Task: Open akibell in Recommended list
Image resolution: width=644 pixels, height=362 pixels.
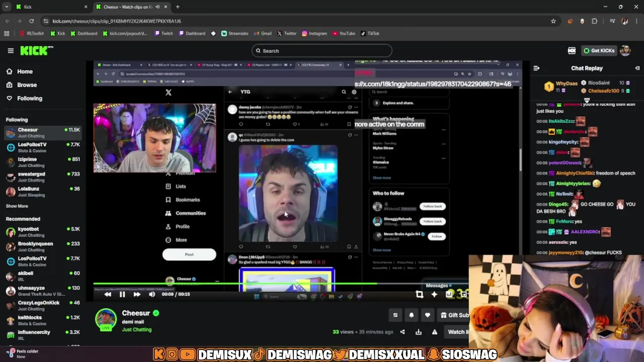Action: click(x=43, y=276)
